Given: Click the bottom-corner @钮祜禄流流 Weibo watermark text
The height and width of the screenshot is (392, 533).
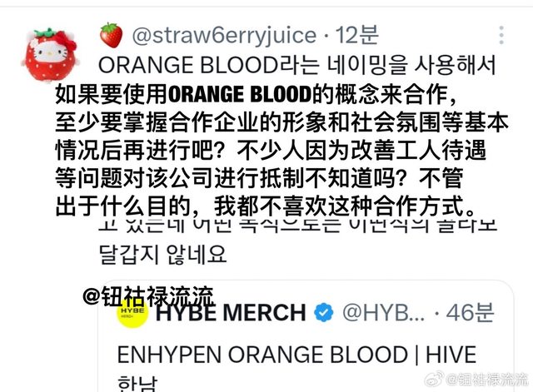Looking at the screenshot, I should pos(487,380).
